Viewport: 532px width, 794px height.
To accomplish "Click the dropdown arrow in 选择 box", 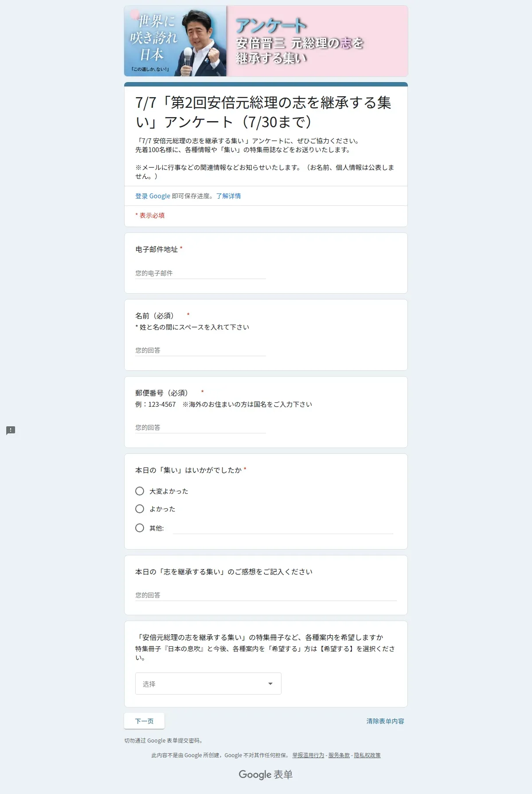I will click(270, 684).
